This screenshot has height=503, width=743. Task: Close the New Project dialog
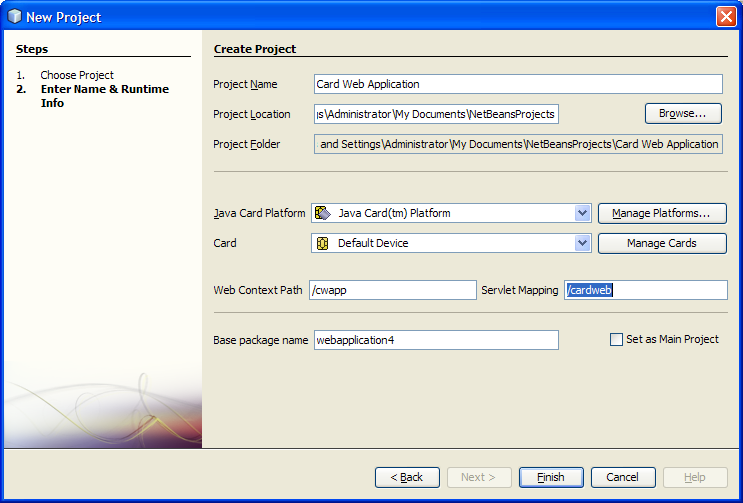point(726,16)
